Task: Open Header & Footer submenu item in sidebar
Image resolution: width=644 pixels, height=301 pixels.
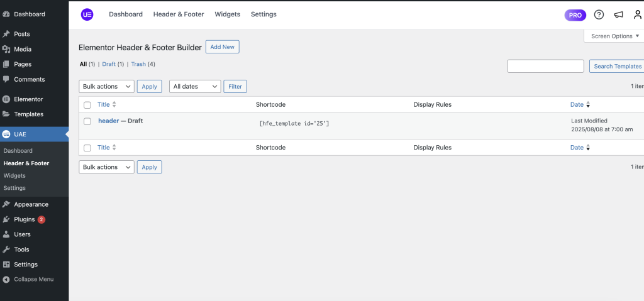Action: [26, 163]
